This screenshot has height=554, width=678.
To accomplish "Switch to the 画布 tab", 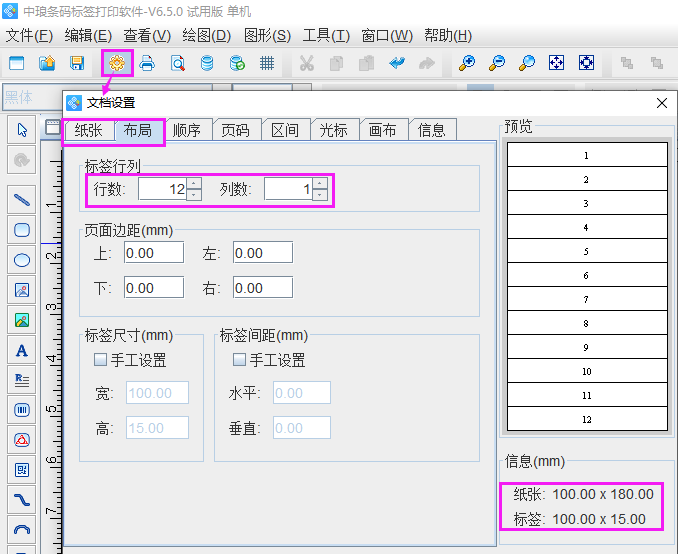I will [x=382, y=130].
